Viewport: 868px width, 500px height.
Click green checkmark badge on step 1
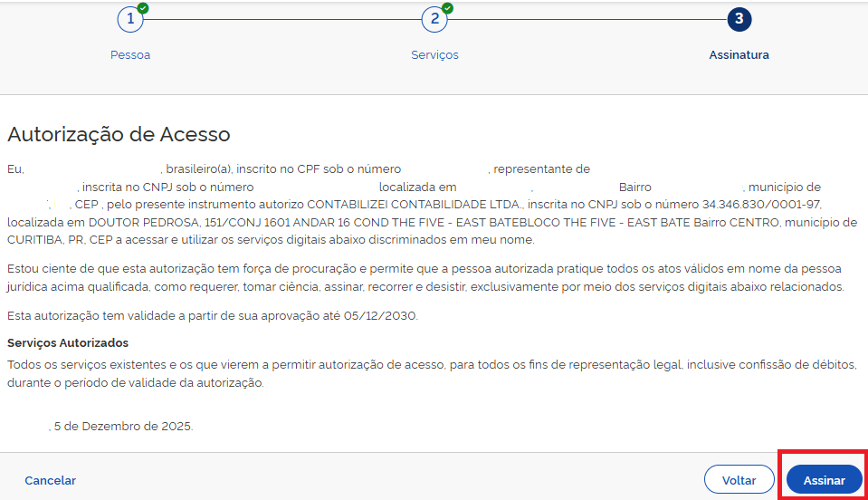coord(143,8)
